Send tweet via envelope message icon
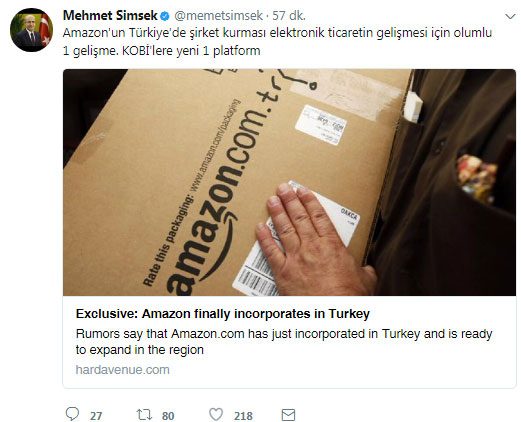The width and height of the screenshot is (521, 422). tap(288, 415)
